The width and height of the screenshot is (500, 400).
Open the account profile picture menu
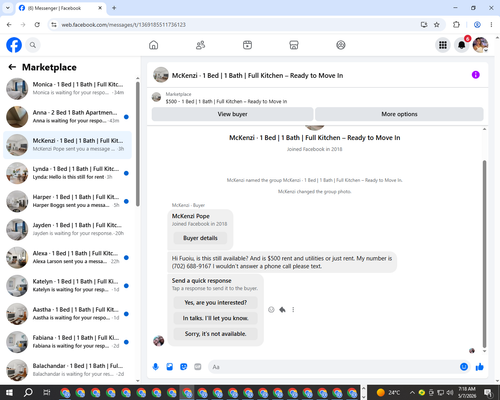click(480, 45)
